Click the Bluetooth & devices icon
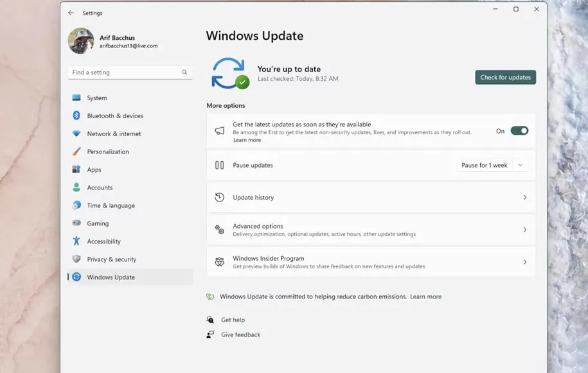 tap(76, 116)
